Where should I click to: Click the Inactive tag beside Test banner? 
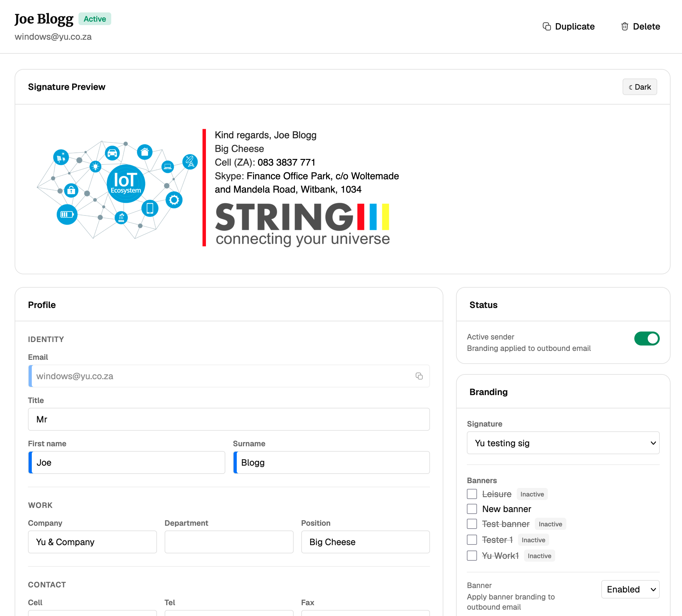[550, 524]
